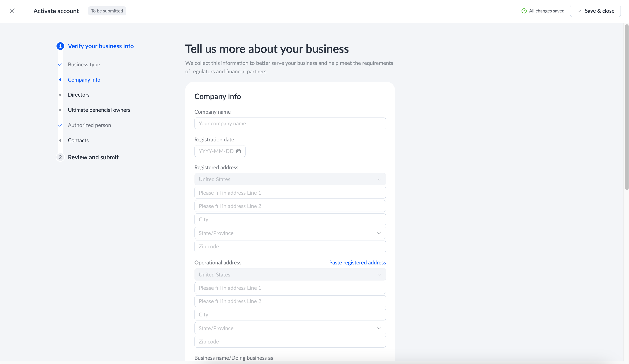Go to the Business type step
This screenshot has height=364, width=629.
(x=84, y=64)
